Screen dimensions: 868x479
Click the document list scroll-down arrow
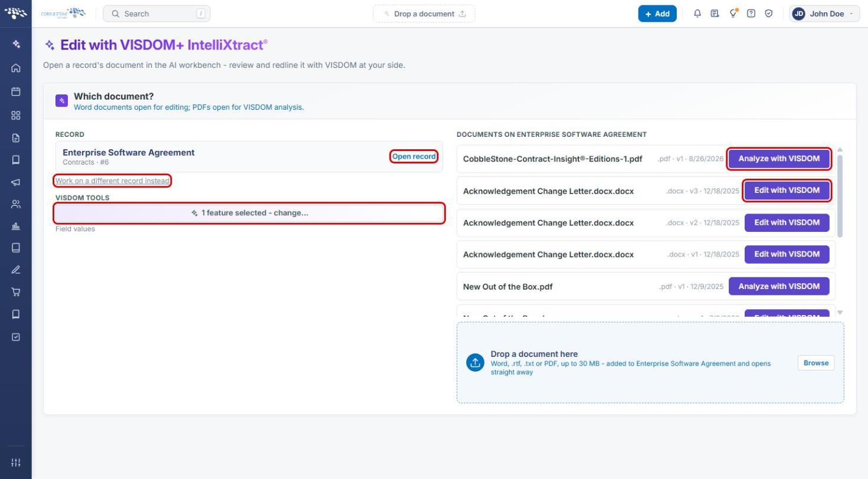click(x=840, y=313)
